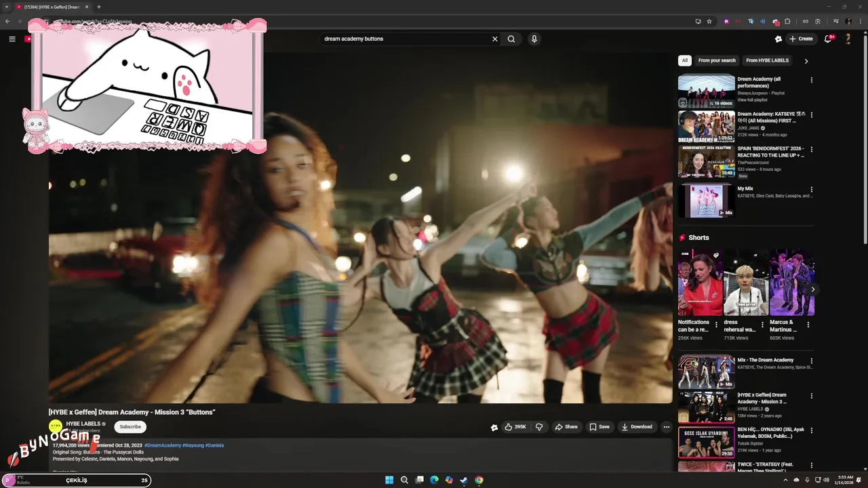Click the Create button
Screen dimensions: 868x488
[x=801, y=39]
